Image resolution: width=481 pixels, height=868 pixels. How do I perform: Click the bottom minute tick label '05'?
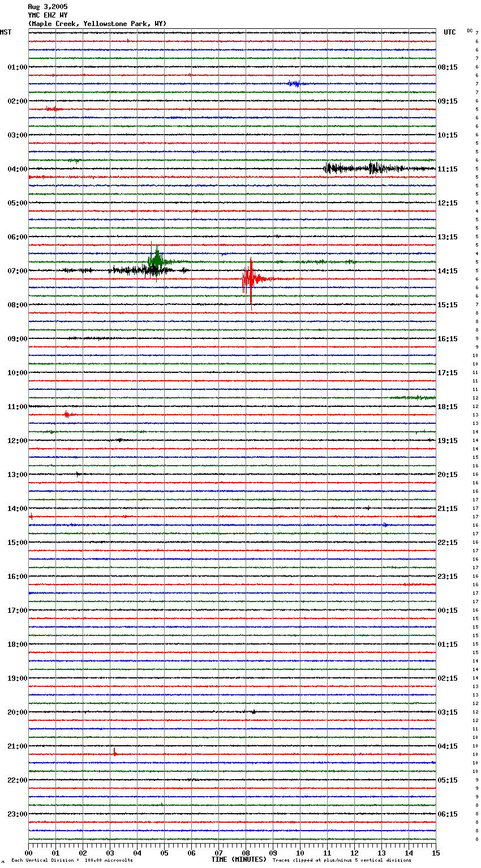(164, 853)
